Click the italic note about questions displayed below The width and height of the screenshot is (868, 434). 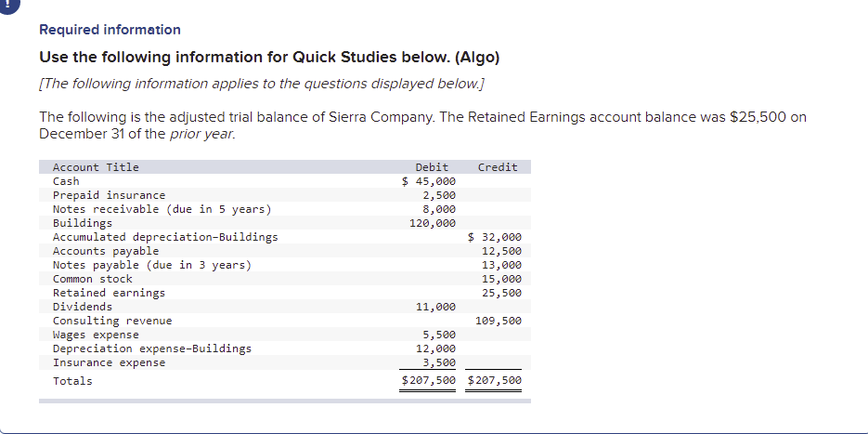[x=262, y=84]
